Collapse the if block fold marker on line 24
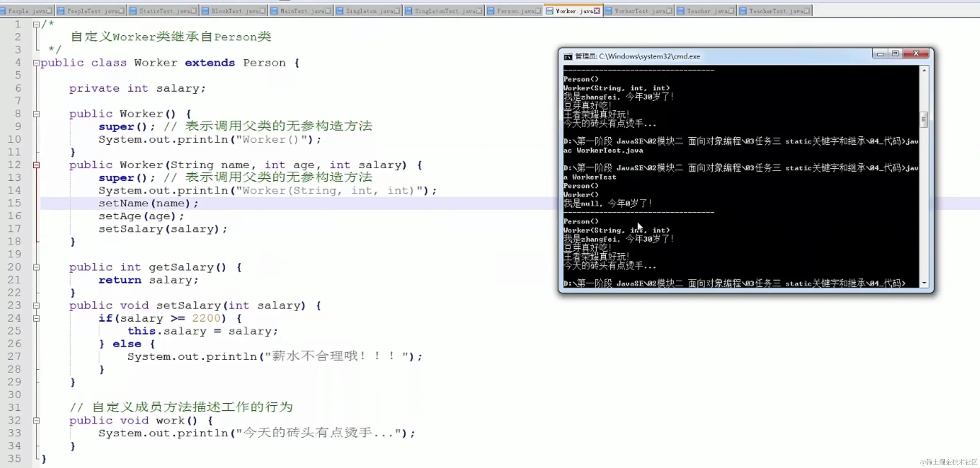 tap(36, 318)
